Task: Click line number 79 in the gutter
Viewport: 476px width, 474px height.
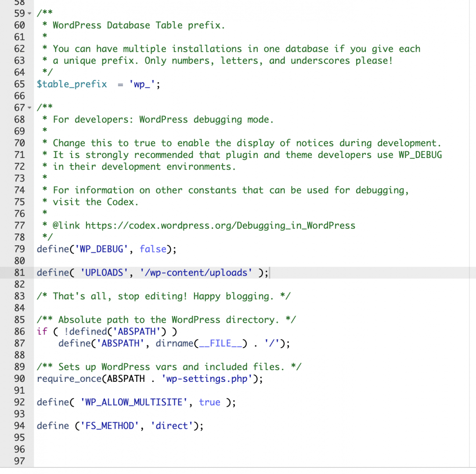Action: click(x=19, y=249)
